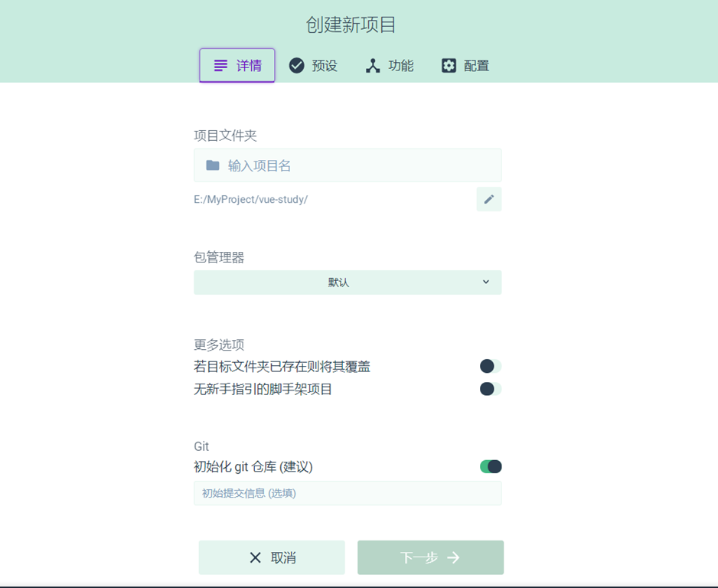Open the 功能 tab
This screenshot has height=588, width=718.
tap(390, 66)
